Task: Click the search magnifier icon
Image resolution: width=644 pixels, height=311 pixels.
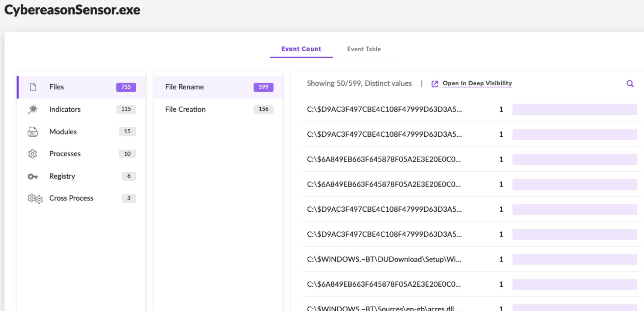Action: pyautogui.click(x=630, y=84)
